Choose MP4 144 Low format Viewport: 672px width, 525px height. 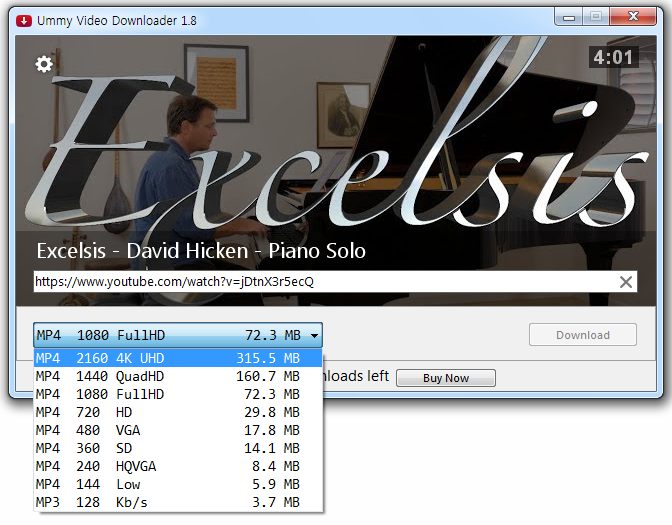click(178, 484)
